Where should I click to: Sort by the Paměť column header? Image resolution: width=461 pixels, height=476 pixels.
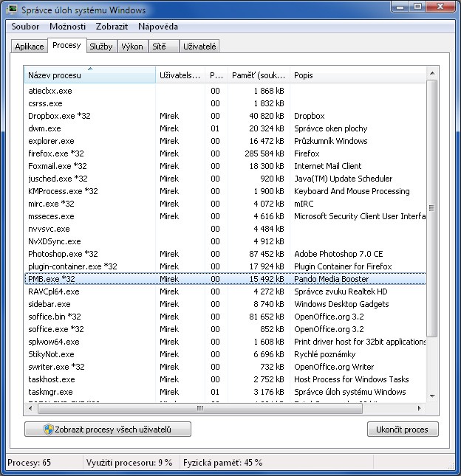coord(258,75)
